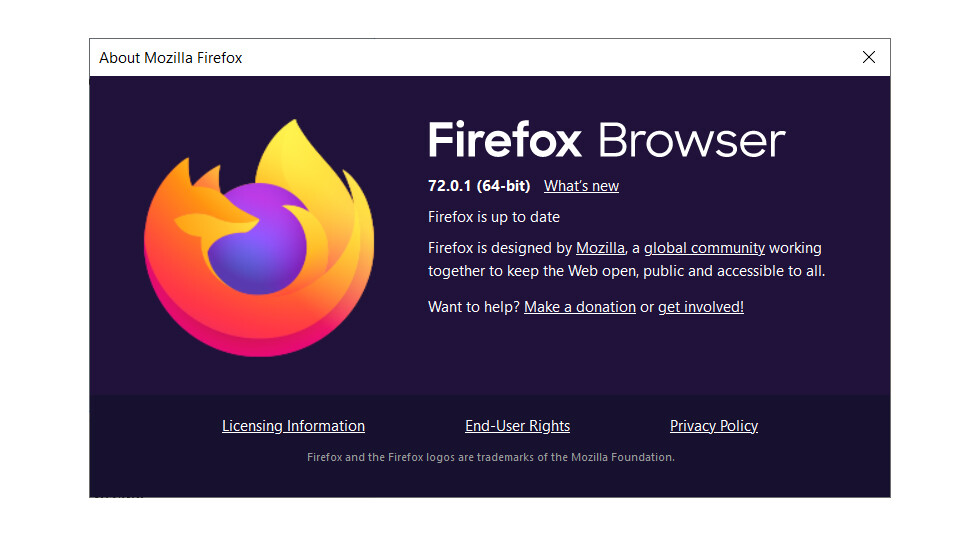Open the End-User Rights link

517,426
